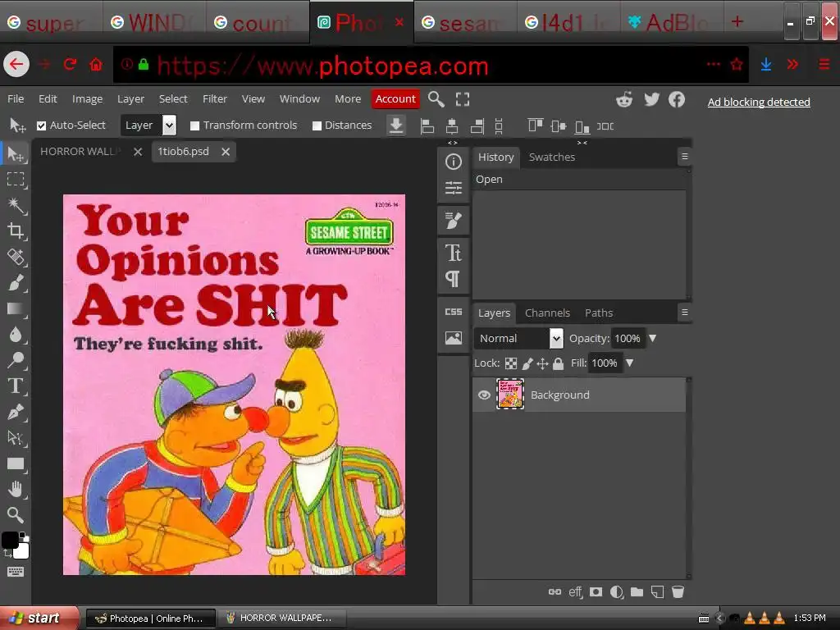Open the CSS panel icon
Viewport: 840px width, 630px height.
point(453,312)
